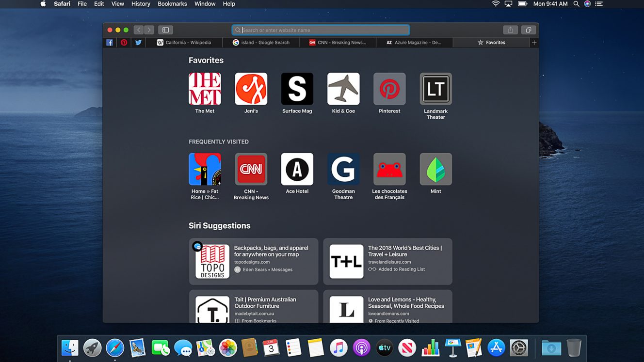The image size is (644, 362).
Task: Open the Share button in Safari toolbar
Action: tap(510, 30)
